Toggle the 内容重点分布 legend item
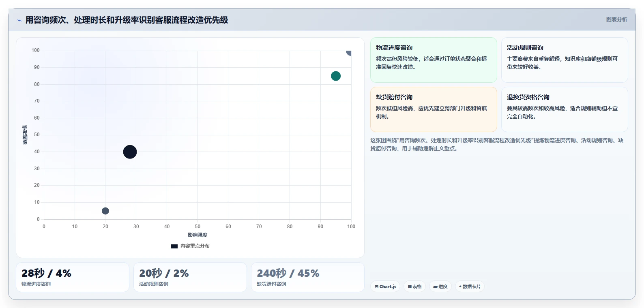644x308 pixels. pyautogui.click(x=190, y=246)
